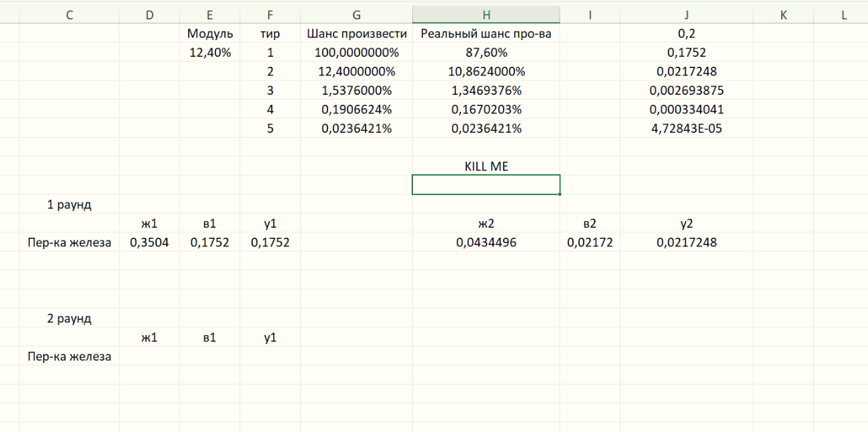Select the 1,3469376% cell

[x=486, y=91]
